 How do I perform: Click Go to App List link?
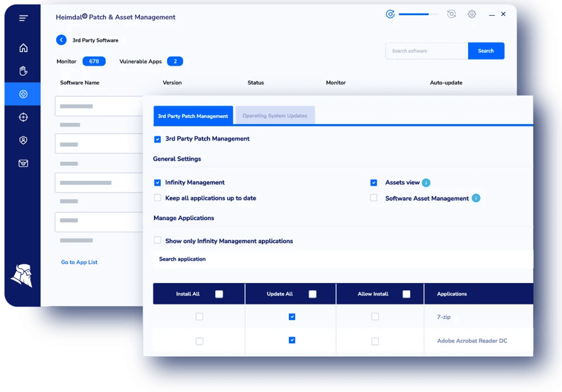(79, 262)
